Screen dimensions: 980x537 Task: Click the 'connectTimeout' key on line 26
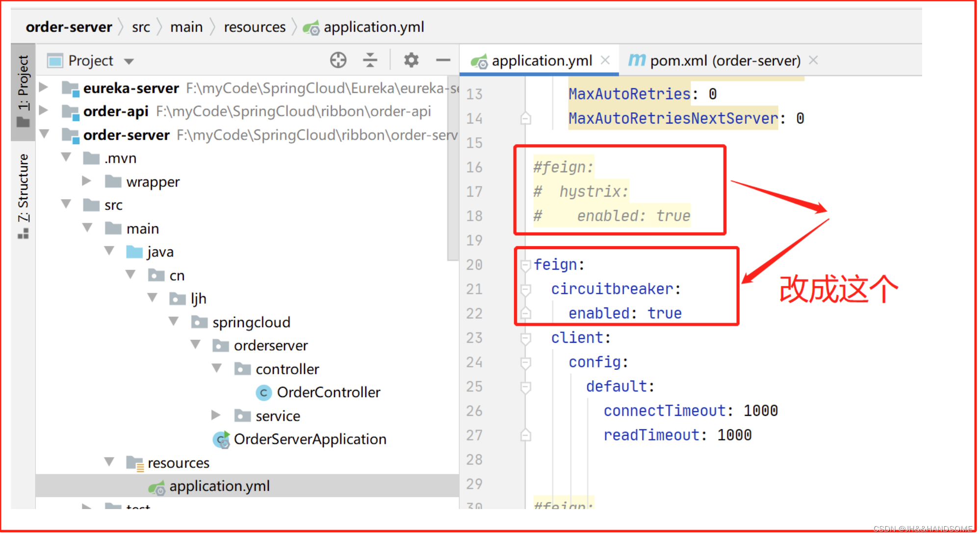[x=665, y=411]
